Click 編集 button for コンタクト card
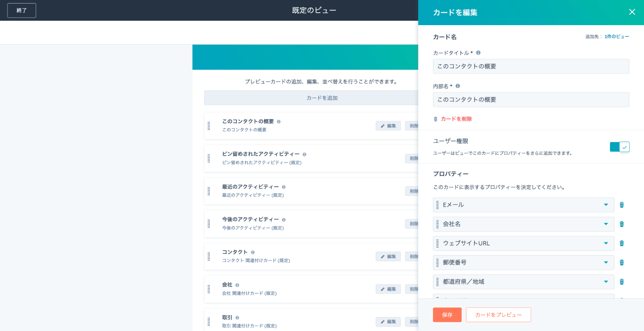The height and width of the screenshot is (331, 644). pos(388,257)
